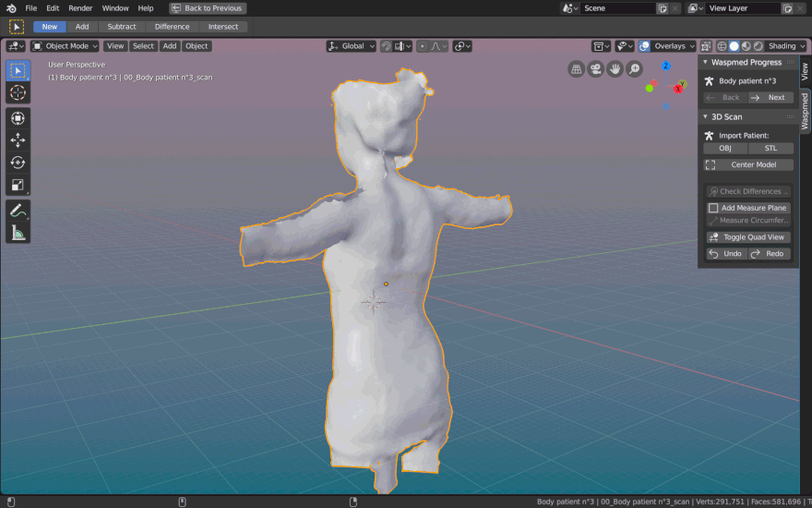The width and height of the screenshot is (812, 508).
Task: Click the zoom magnifier navigation icon
Action: pyautogui.click(x=635, y=68)
